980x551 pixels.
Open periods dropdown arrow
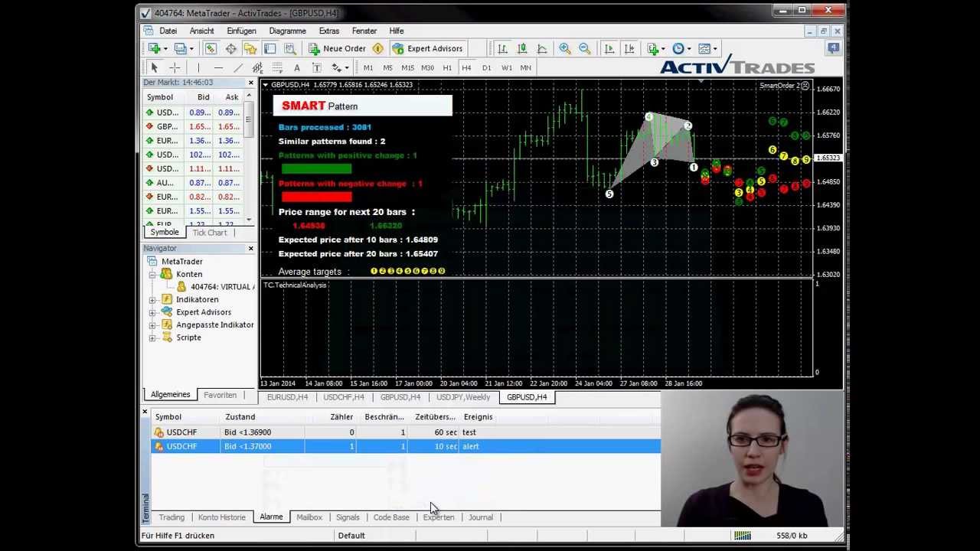pyautogui.click(x=689, y=48)
